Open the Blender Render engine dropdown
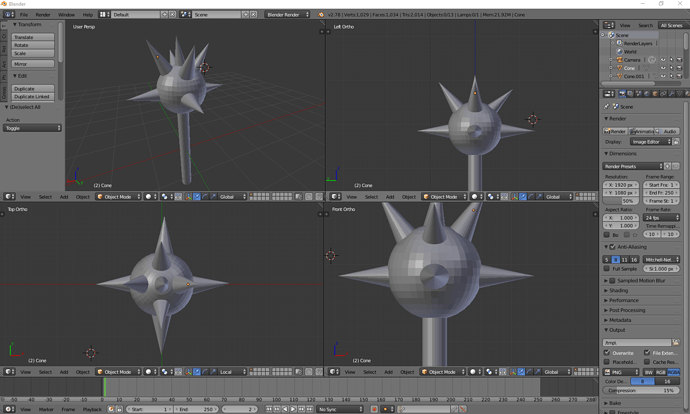The width and height of the screenshot is (690, 414). pyautogui.click(x=287, y=15)
